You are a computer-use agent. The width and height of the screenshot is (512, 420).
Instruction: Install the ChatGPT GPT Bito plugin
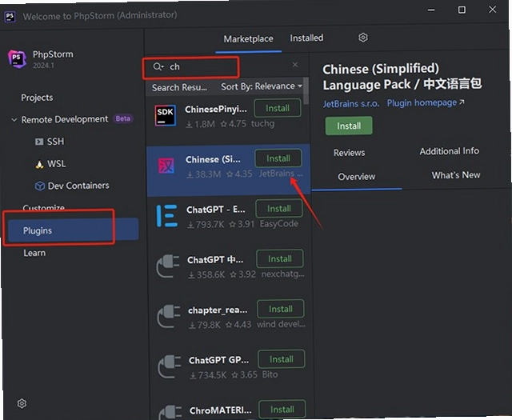click(x=281, y=359)
